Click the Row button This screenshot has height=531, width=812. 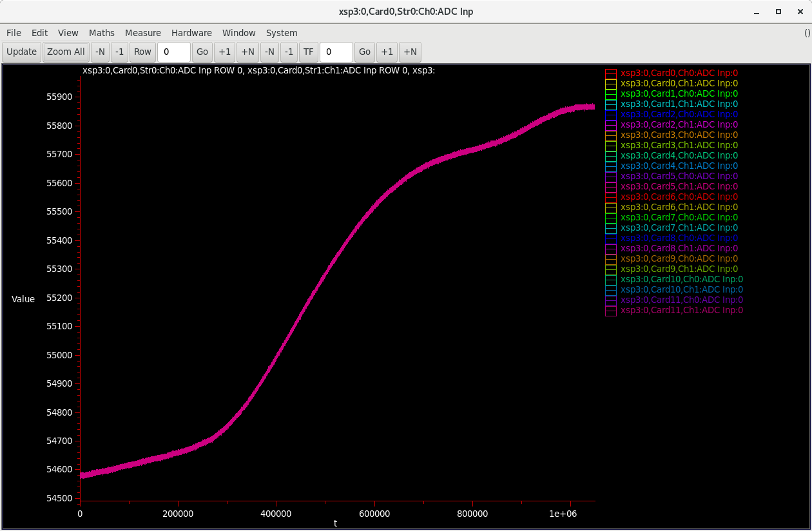(143, 52)
